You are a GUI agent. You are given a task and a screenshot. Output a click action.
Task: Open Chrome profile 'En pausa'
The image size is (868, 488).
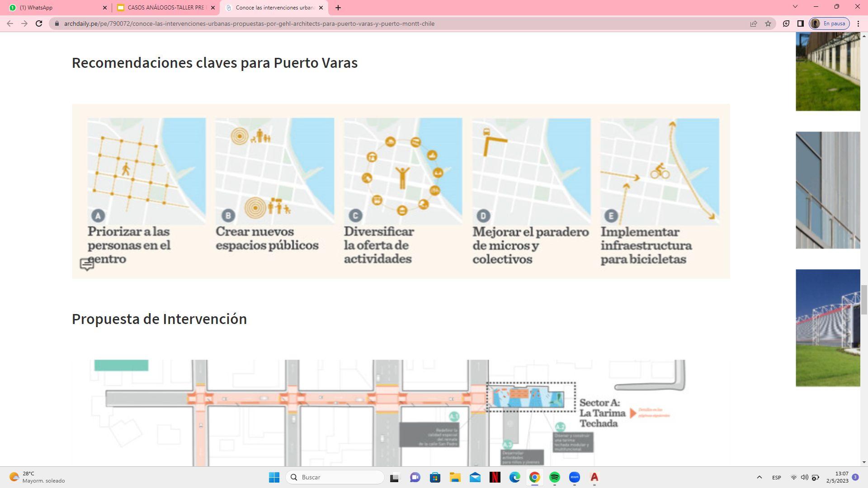pyautogui.click(x=829, y=23)
